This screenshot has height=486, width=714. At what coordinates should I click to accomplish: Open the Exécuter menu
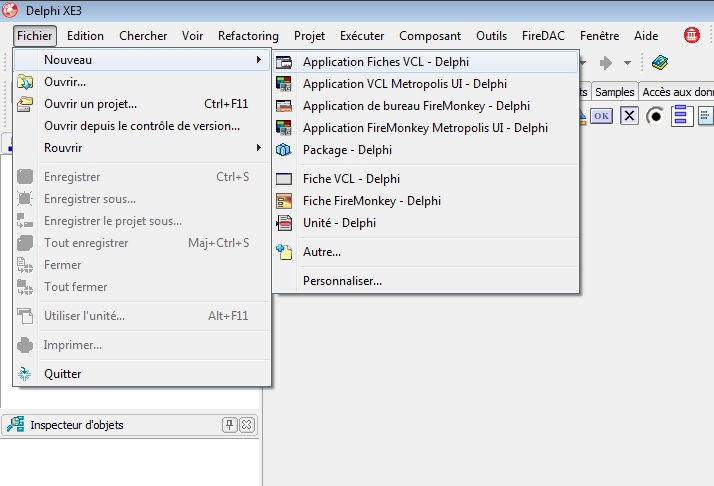click(362, 36)
